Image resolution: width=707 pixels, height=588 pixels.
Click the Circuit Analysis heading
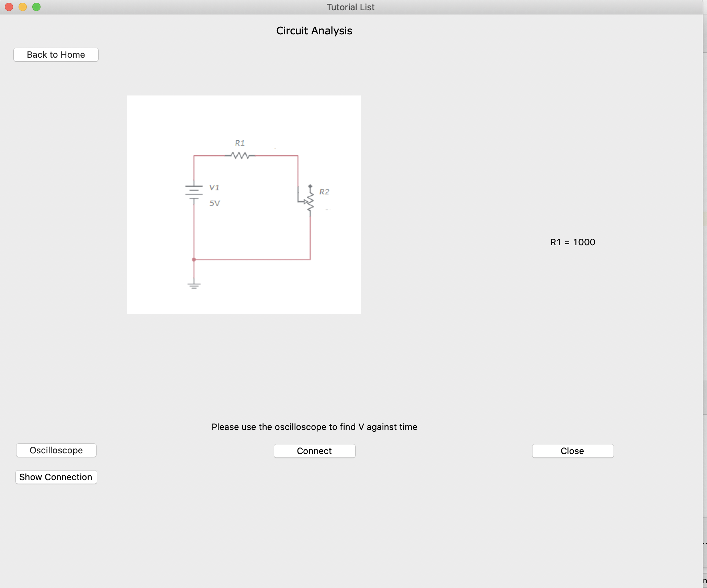coord(314,31)
